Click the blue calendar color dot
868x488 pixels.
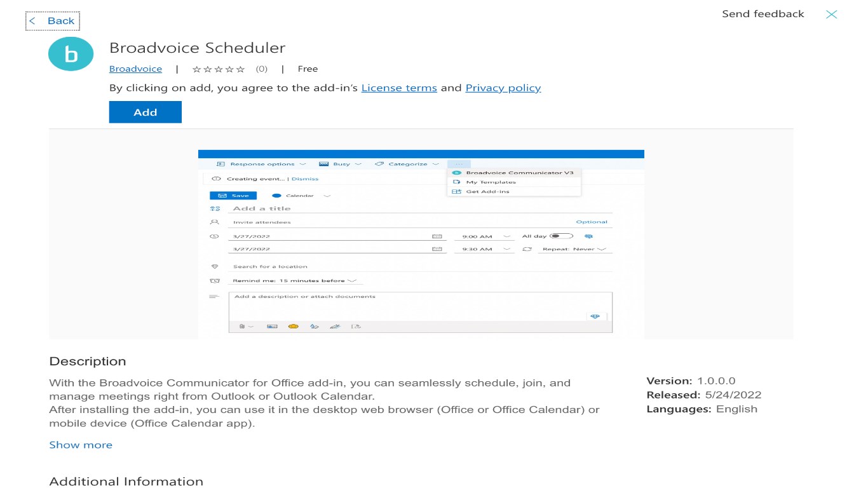click(x=276, y=196)
